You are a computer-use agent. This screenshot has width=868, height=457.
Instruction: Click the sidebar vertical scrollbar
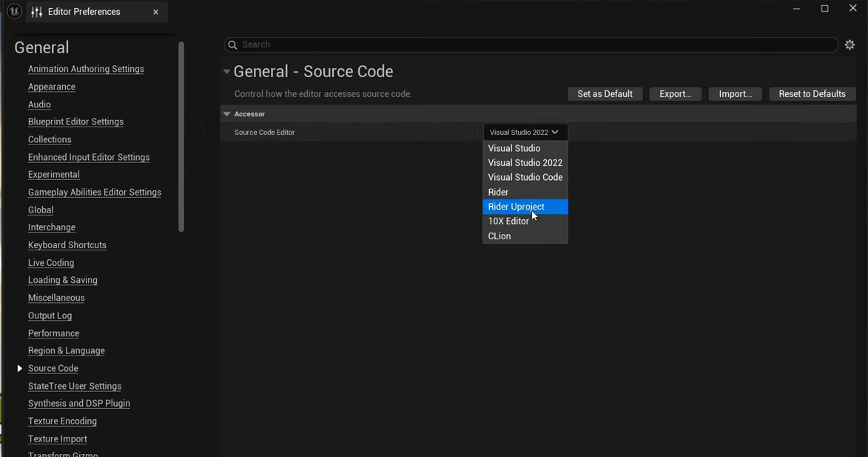[181, 137]
